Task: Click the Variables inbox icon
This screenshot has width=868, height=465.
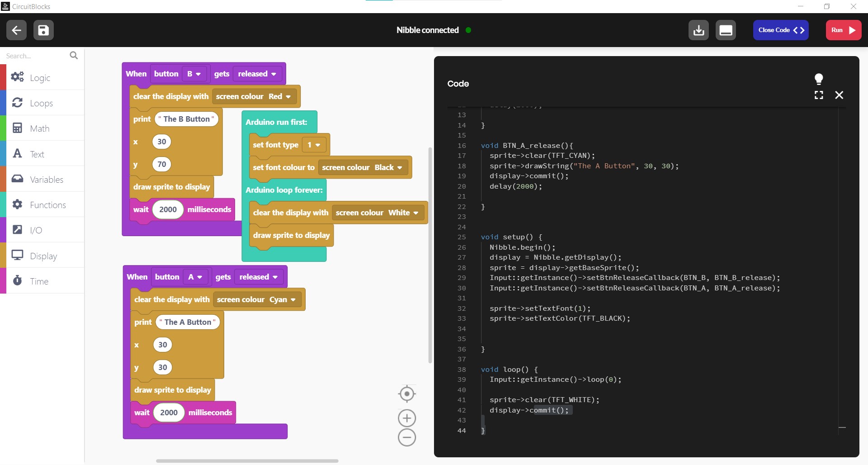Action: point(17,179)
